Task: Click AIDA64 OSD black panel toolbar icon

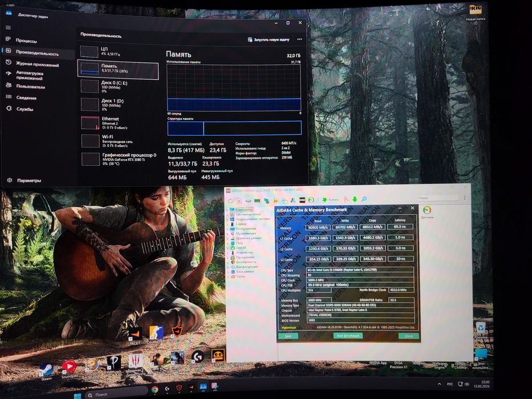Action: coord(302,200)
